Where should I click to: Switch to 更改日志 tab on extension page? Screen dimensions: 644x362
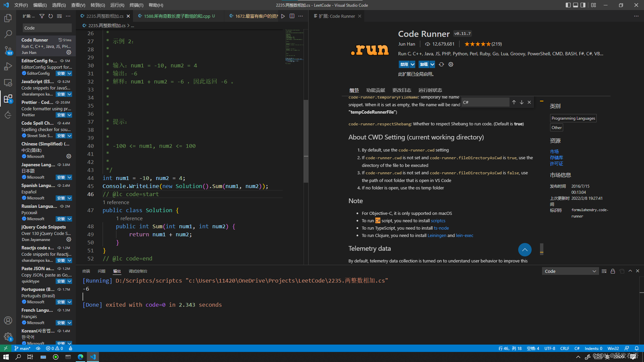(401, 90)
